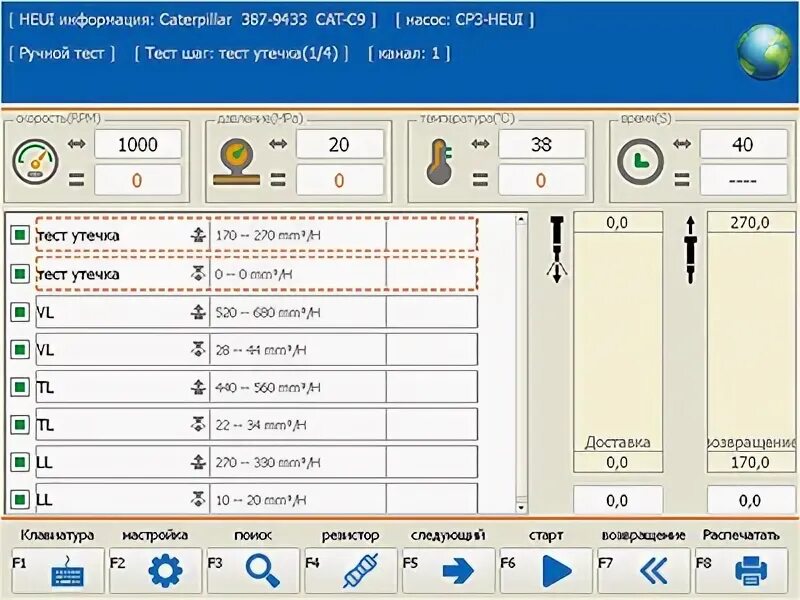Toggle checkbox for the TL 22–34 row
The height and width of the screenshot is (600, 800).
[20, 424]
